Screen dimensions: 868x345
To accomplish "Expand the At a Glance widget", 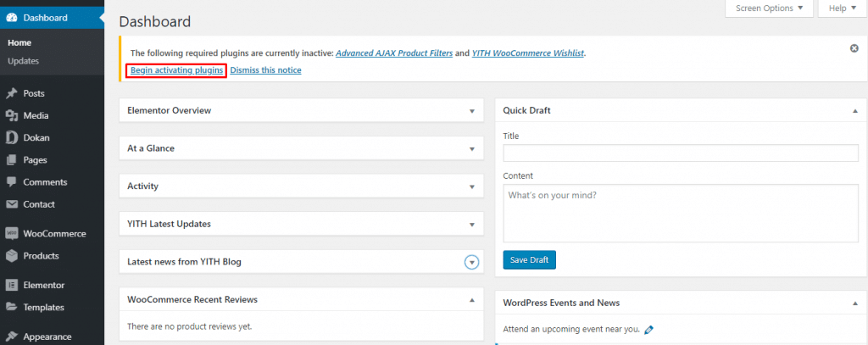I will pyautogui.click(x=472, y=149).
